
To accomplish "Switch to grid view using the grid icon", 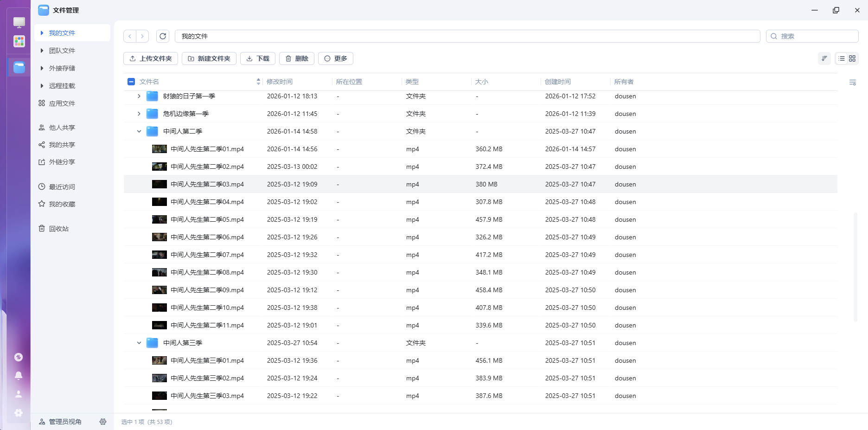I will click(852, 58).
